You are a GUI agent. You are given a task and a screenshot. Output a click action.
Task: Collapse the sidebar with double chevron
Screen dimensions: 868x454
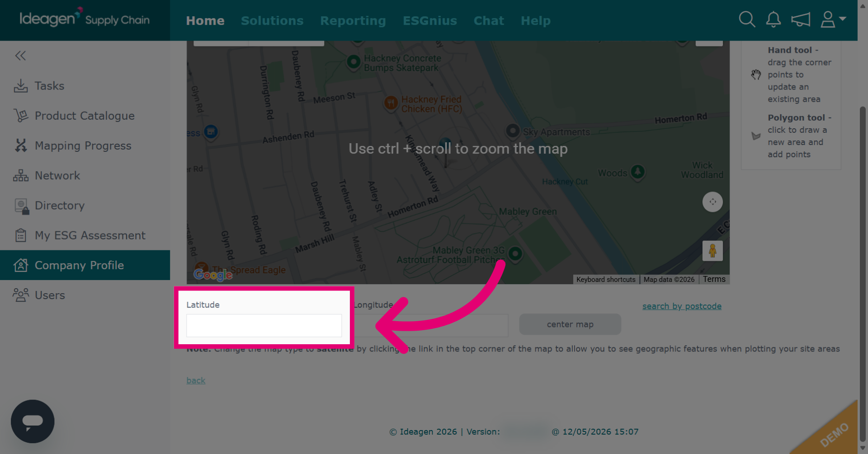pos(20,56)
